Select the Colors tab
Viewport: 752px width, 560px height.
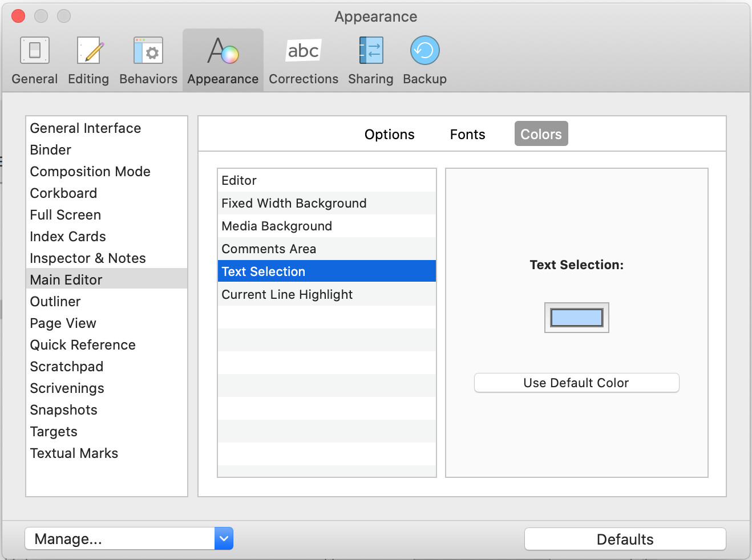click(x=540, y=133)
